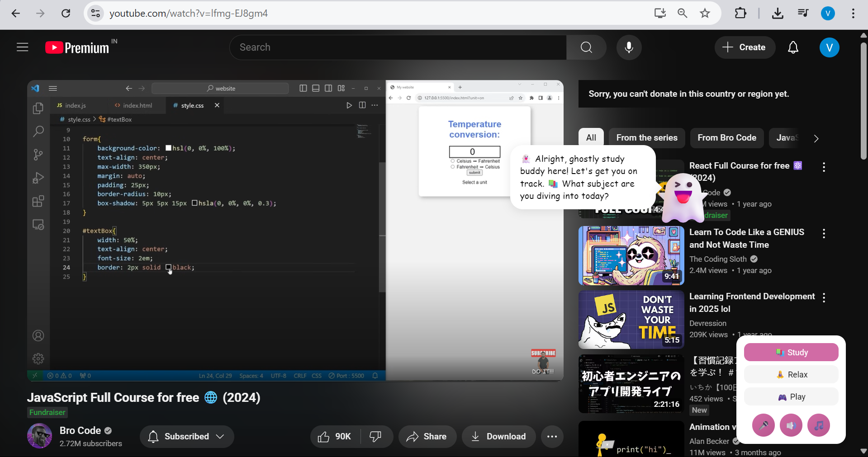Open the Chrome three-dot menu
Screen dimensions: 868x457
853,14
